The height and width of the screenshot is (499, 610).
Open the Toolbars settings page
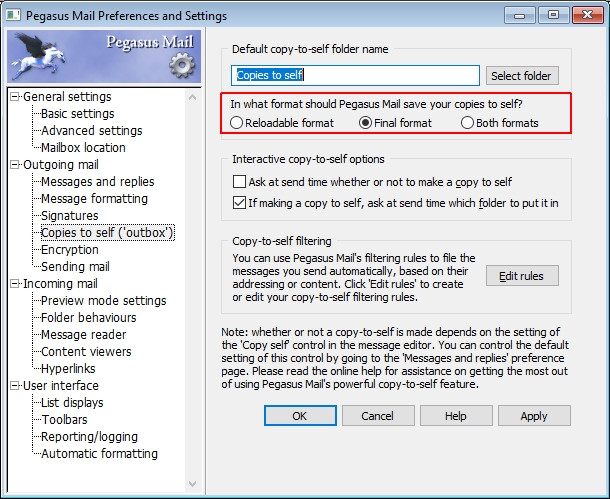tap(65, 420)
